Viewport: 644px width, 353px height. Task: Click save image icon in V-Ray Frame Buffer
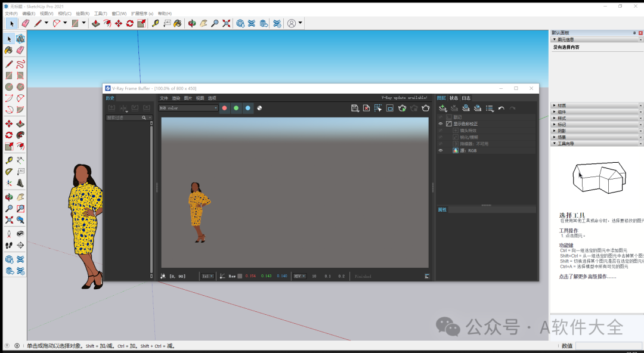point(355,108)
